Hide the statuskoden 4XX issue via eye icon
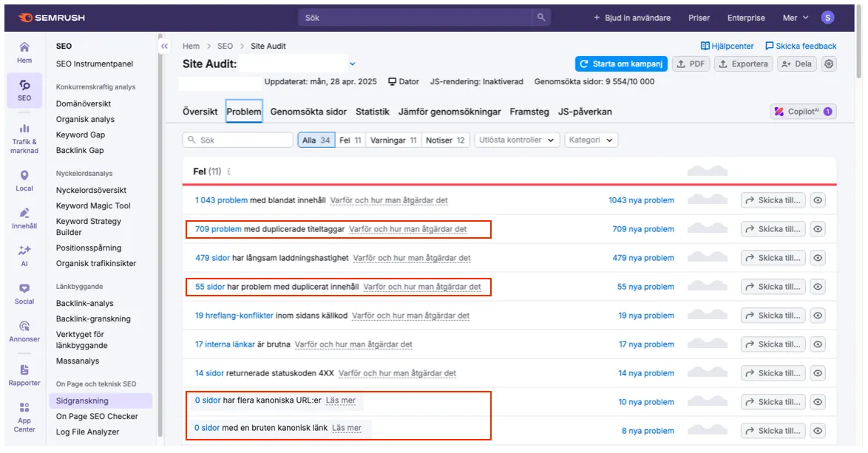This screenshot has width=868, height=453. pos(818,372)
